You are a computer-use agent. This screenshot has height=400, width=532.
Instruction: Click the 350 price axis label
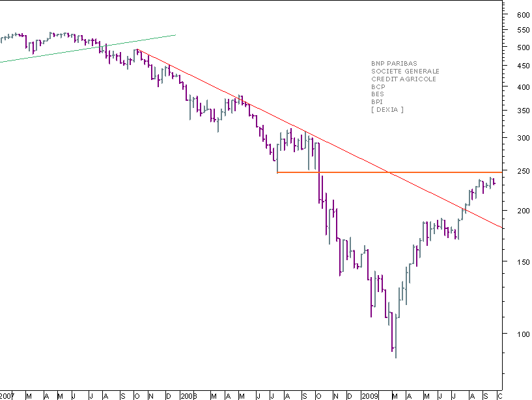click(523, 111)
